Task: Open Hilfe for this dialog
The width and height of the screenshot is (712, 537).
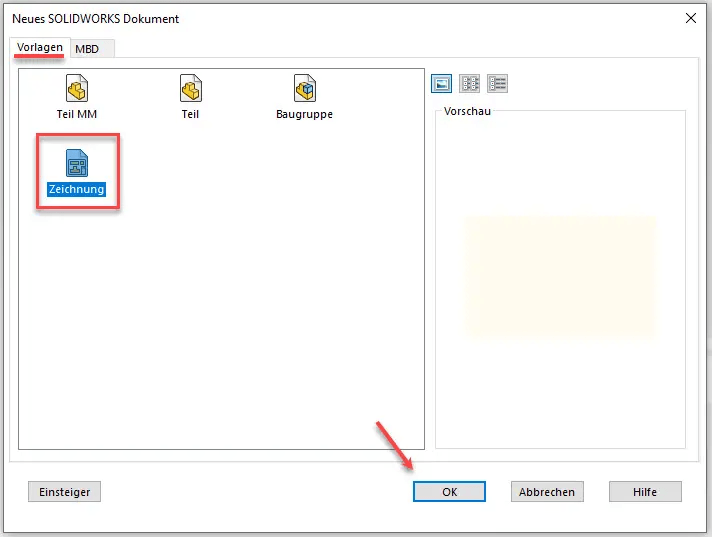Action: pos(645,492)
